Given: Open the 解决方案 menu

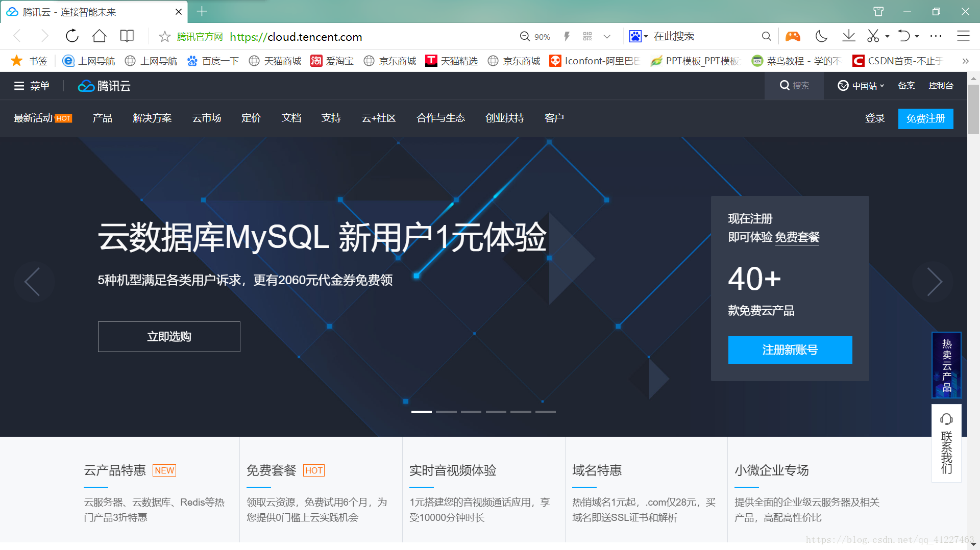Looking at the screenshot, I should coord(152,118).
